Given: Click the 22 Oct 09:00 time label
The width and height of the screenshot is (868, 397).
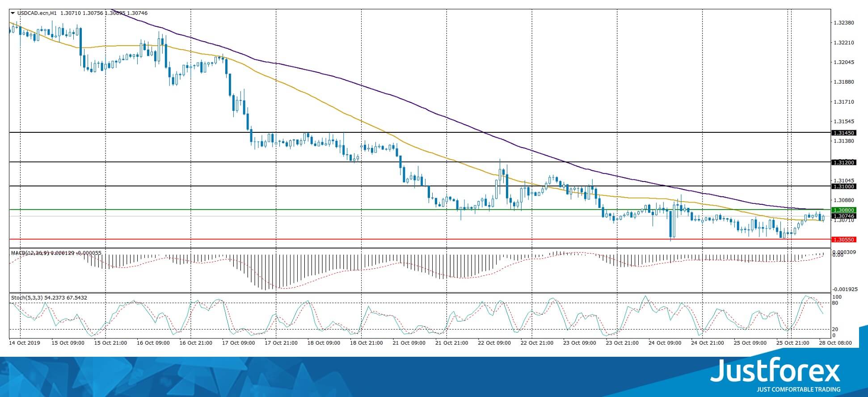Looking at the screenshot, I should (494, 343).
